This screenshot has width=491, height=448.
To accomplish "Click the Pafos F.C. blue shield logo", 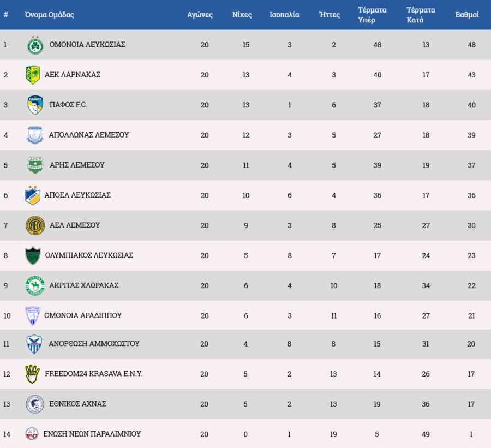I will click(x=35, y=105).
